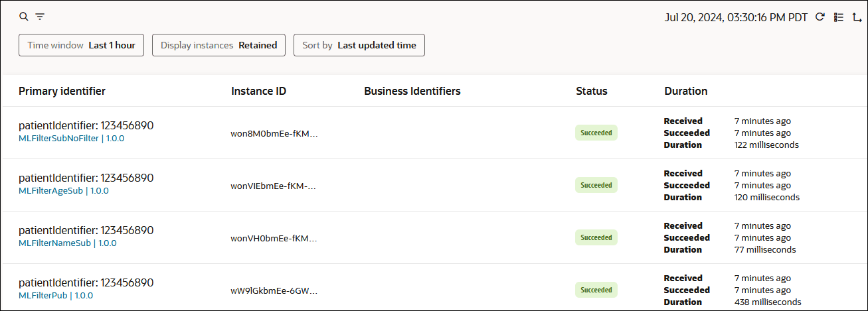Click the Succeeded badge for MLFilterNameSub

click(x=596, y=237)
